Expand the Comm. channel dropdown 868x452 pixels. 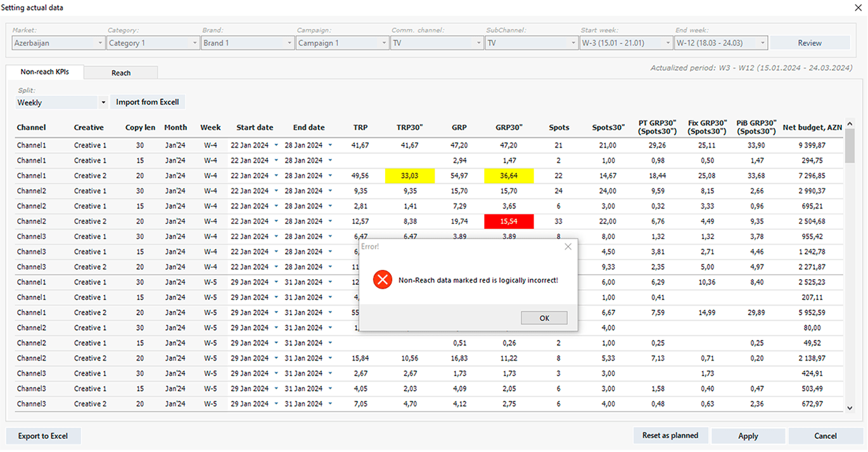point(437,43)
